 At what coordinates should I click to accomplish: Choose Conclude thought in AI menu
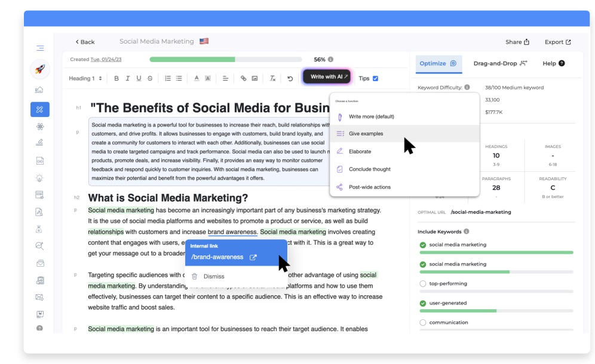click(x=369, y=169)
